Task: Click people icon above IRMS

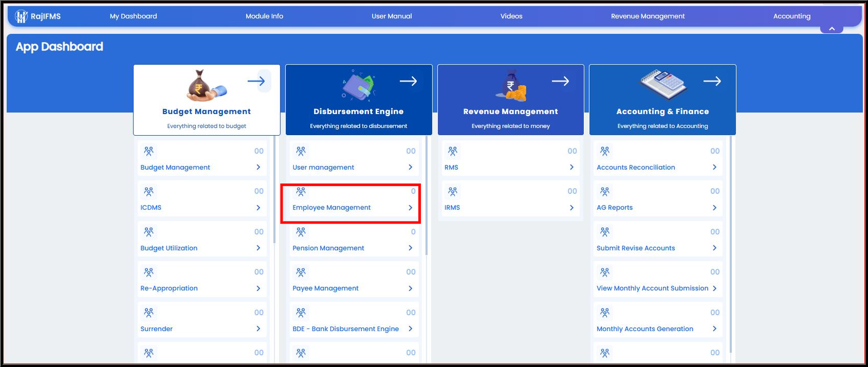Action: [x=453, y=191]
